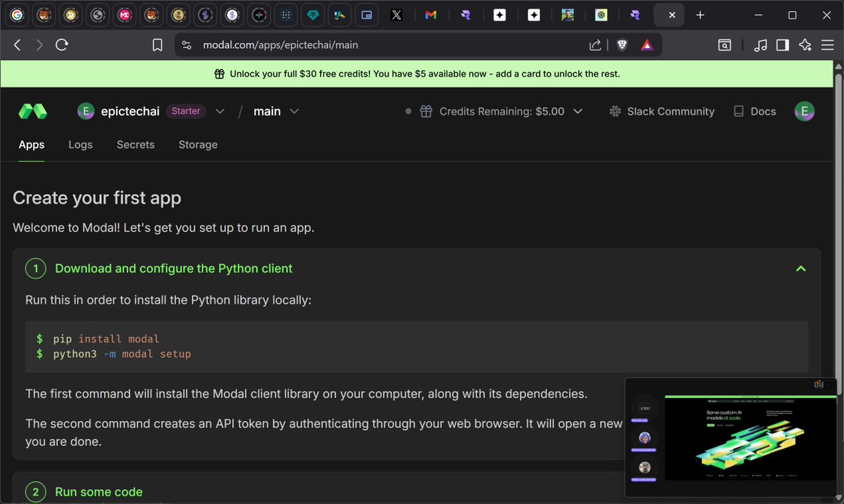Expand the workspace dropdown chevron beside Starter
This screenshot has width=844, height=504.
pyautogui.click(x=219, y=111)
